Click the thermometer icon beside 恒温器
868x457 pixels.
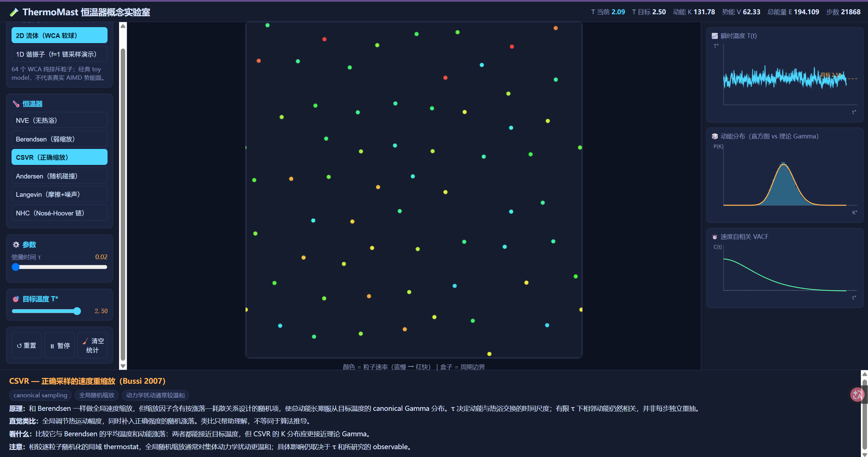tap(16, 104)
